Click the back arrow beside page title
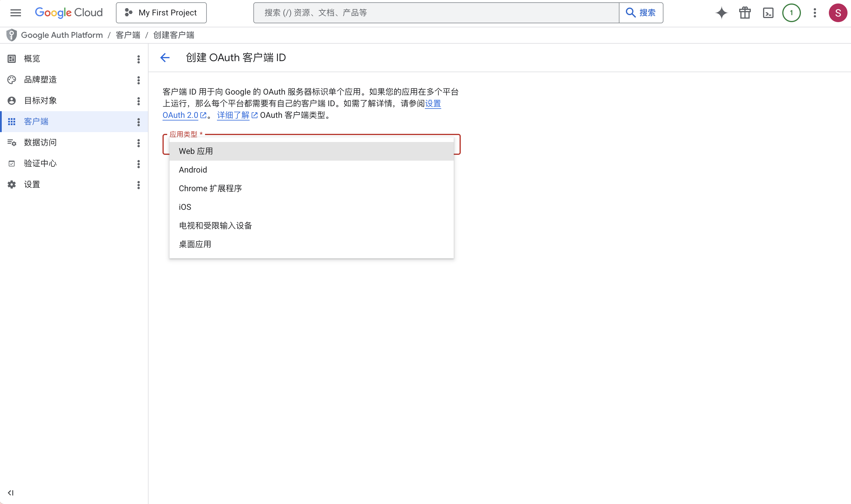The height and width of the screenshot is (504, 851). [165, 58]
